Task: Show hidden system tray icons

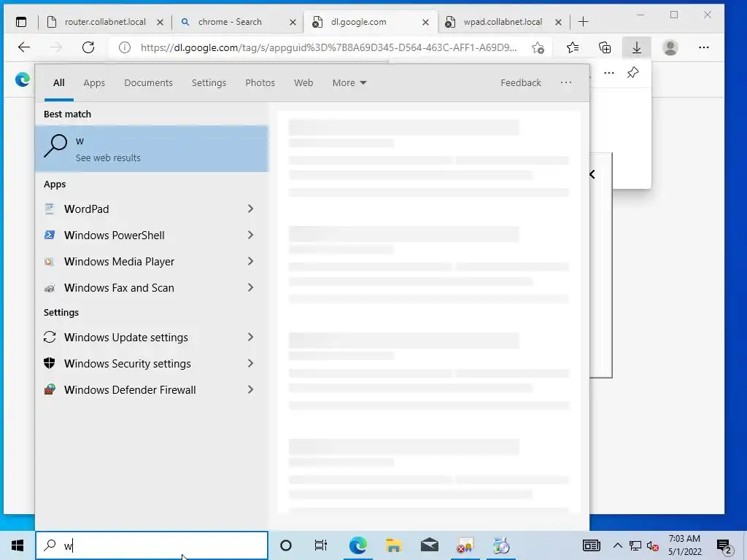Action: pyautogui.click(x=617, y=545)
